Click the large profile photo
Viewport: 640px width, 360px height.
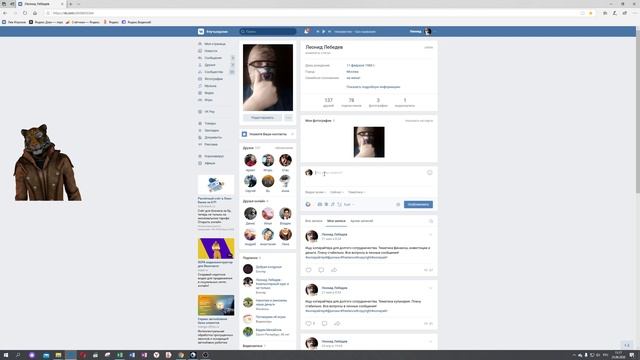pyautogui.click(x=268, y=78)
